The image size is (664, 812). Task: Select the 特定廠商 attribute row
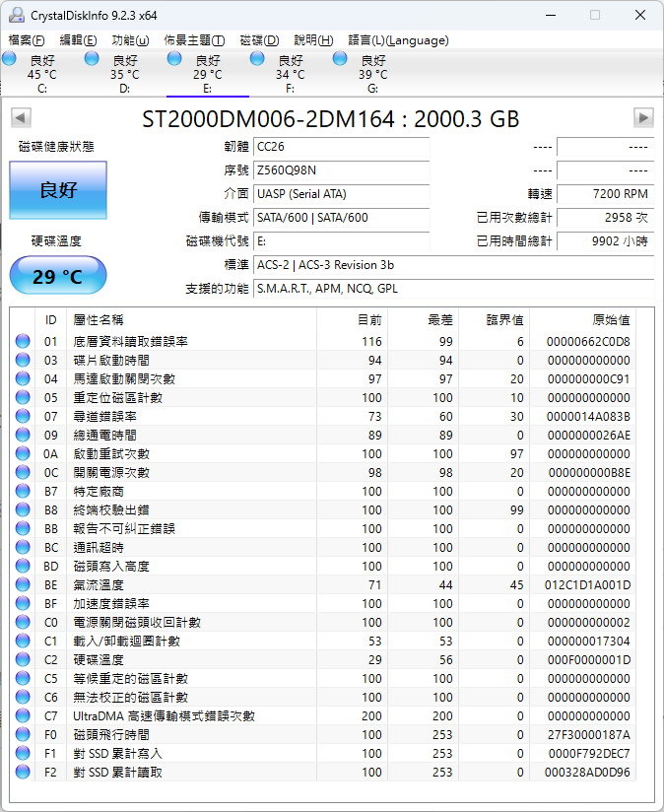pyautogui.click(x=323, y=492)
